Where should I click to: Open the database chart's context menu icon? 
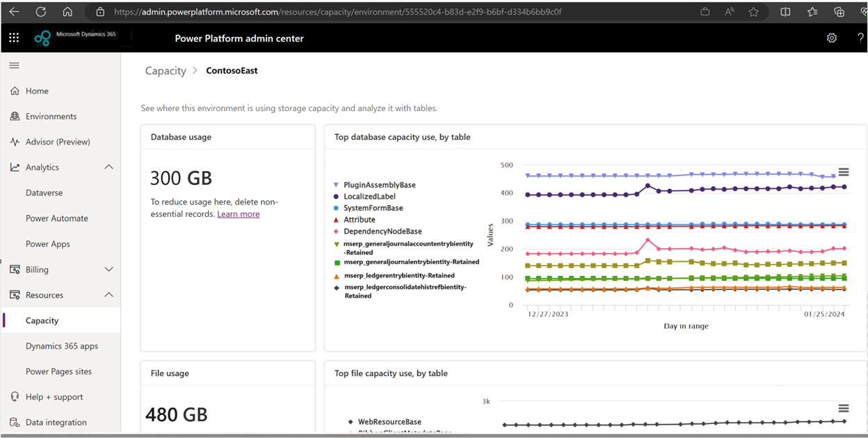point(843,172)
